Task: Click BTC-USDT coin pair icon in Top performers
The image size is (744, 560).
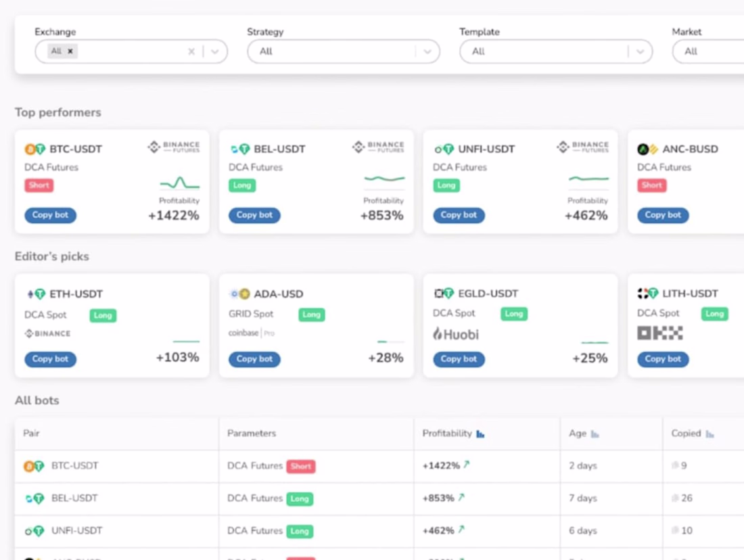Action: (x=34, y=149)
